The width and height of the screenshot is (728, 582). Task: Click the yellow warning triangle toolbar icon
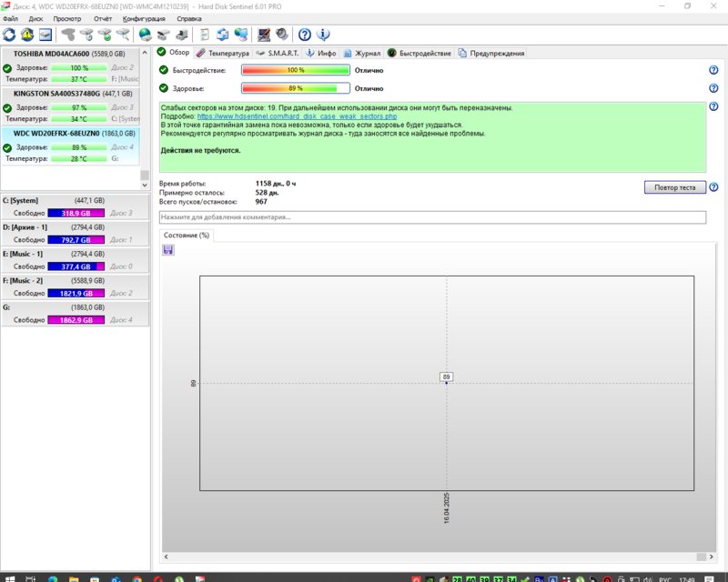pos(26,35)
